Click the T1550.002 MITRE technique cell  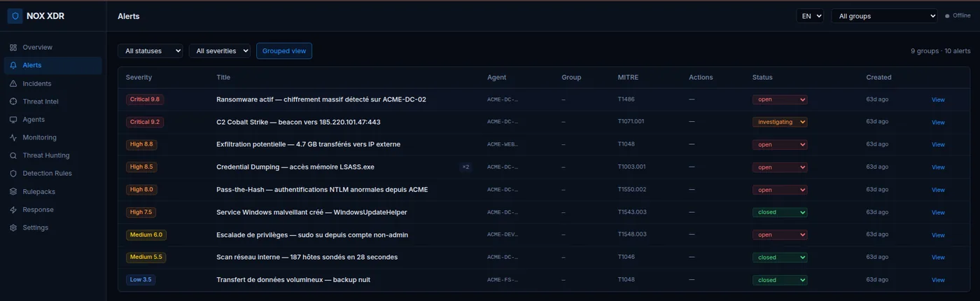point(631,190)
